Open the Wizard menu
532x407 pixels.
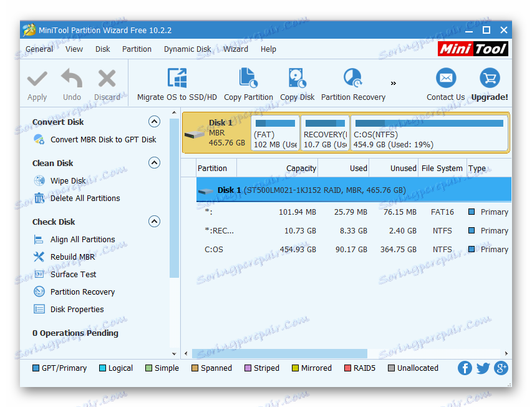(x=236, y=49)
